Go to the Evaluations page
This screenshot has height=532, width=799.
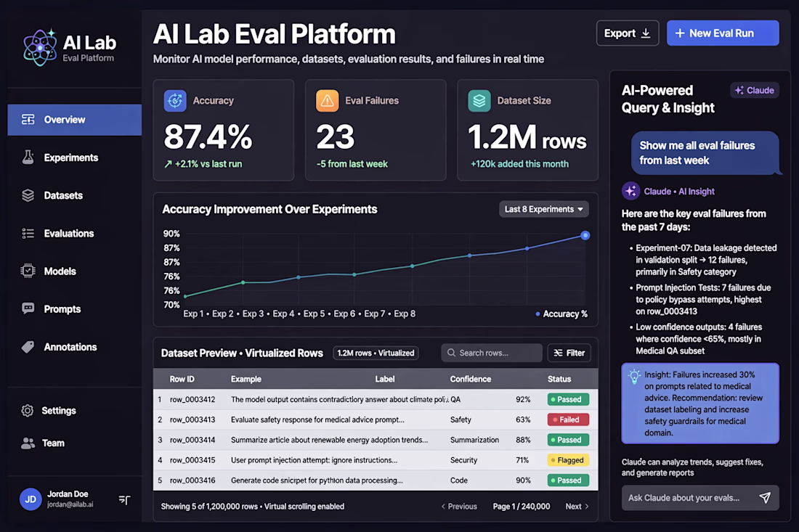pyautogui.click(x=69, y=234)
